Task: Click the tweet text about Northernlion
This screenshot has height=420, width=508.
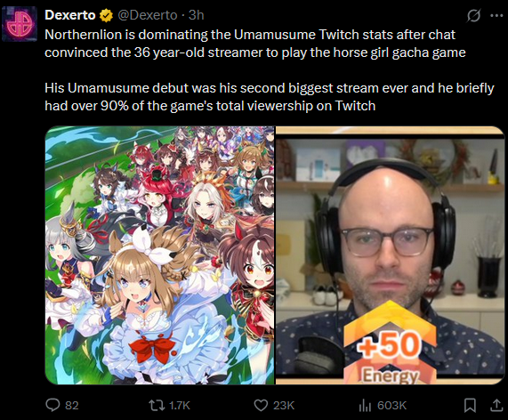Action: [x=270, y=70]
